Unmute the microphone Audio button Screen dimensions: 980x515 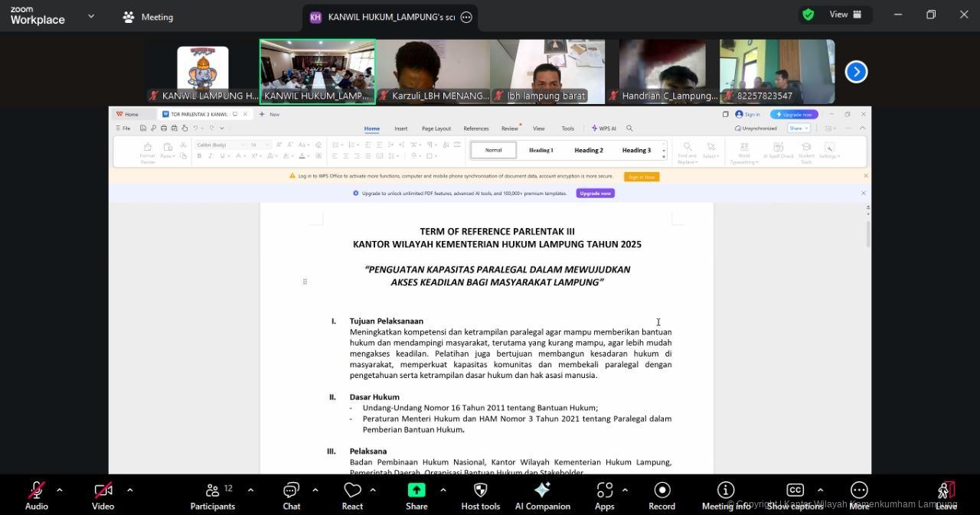coord(36,495)
